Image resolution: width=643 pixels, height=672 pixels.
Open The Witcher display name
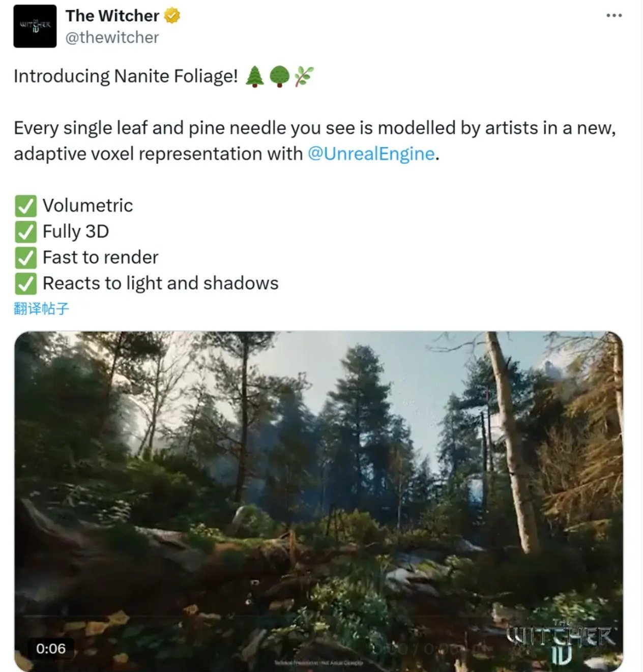[112, 16]
